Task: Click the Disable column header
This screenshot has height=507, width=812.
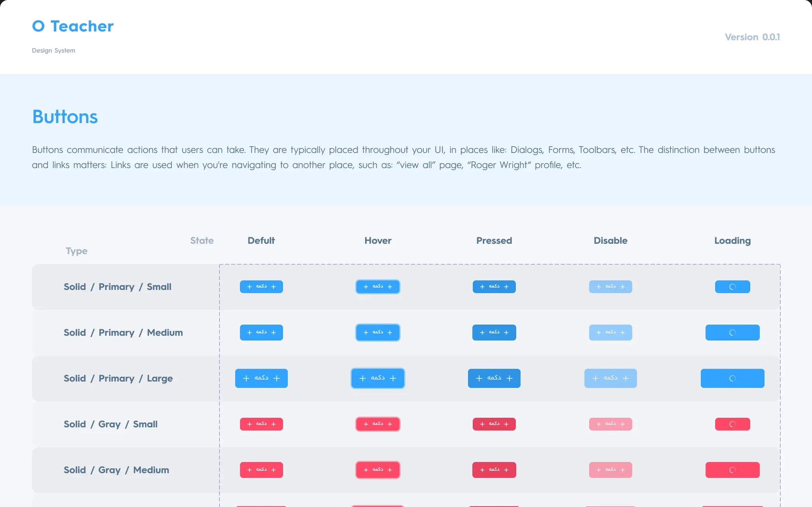Action: click(x=610, y=241)
